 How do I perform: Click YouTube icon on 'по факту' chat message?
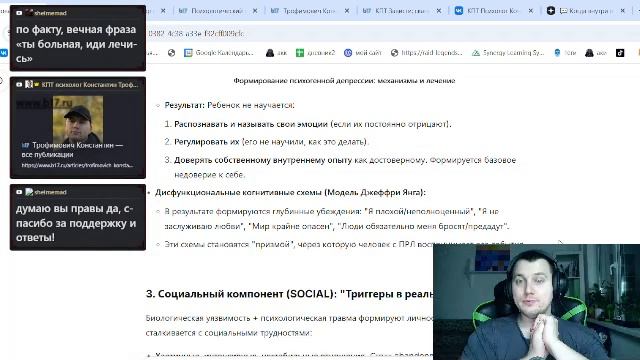click(x=19, y=13)
